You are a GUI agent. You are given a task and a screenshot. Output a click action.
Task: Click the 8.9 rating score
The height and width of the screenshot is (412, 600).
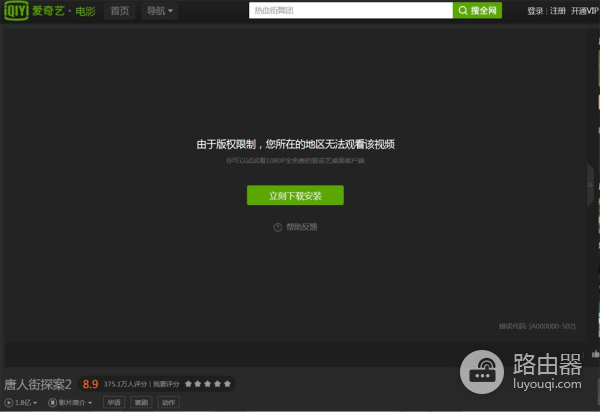[x=90, y=384]
